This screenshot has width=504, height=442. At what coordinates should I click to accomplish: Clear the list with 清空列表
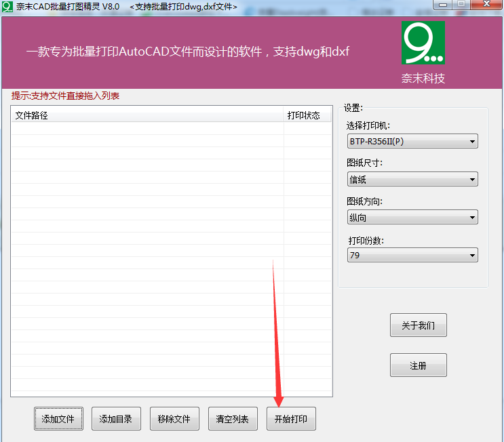point(233,418)
